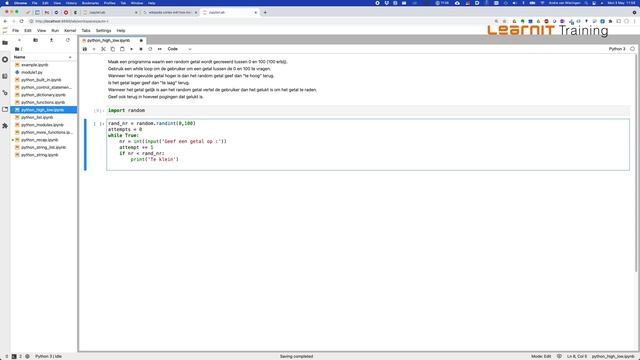
Task: Click the import random code cell
Action: click(368, 111)
